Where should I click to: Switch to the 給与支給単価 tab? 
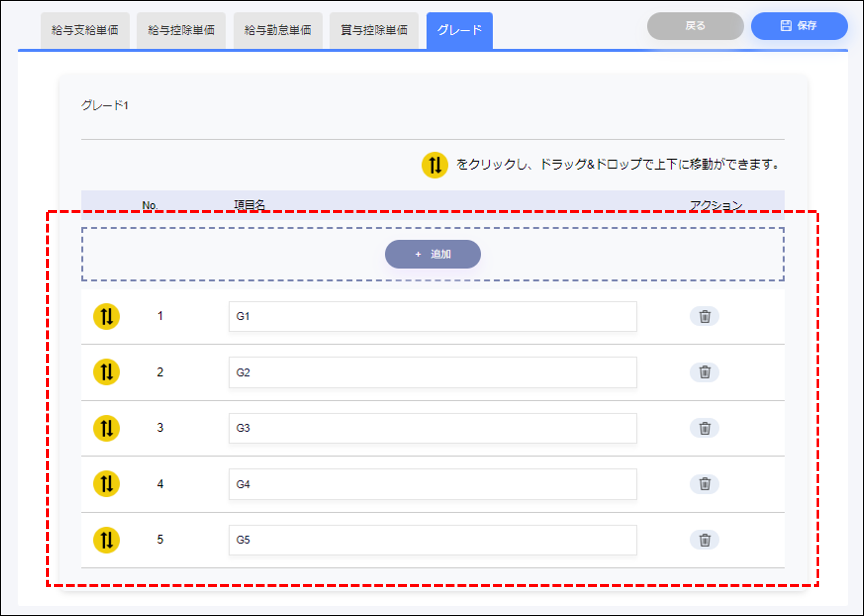coord(85,30)
